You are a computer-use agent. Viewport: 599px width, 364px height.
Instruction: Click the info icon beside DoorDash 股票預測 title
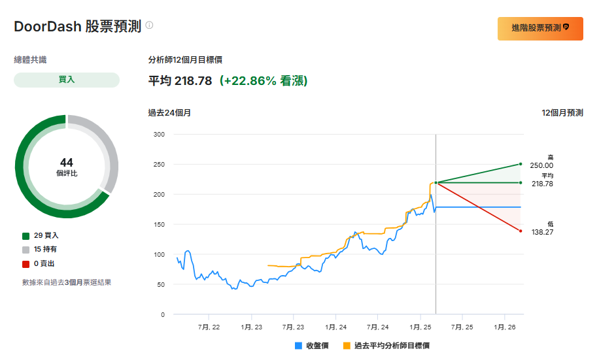pos(149,25)
